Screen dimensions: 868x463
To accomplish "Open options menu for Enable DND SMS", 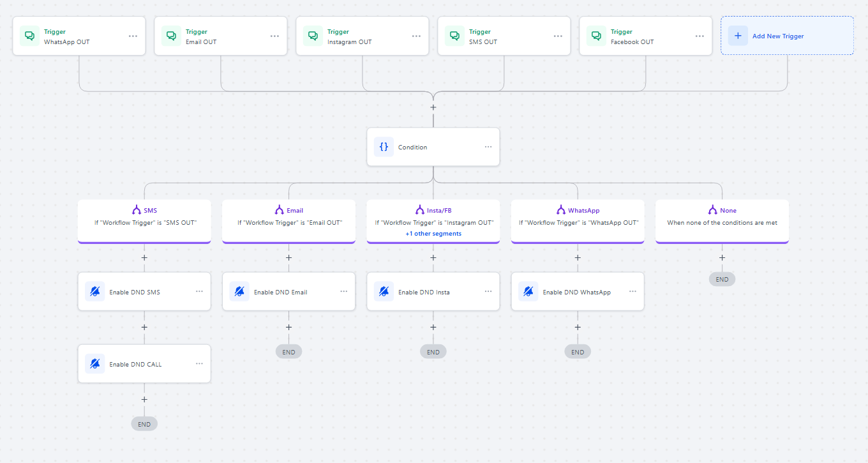I will tap(199, 291).
